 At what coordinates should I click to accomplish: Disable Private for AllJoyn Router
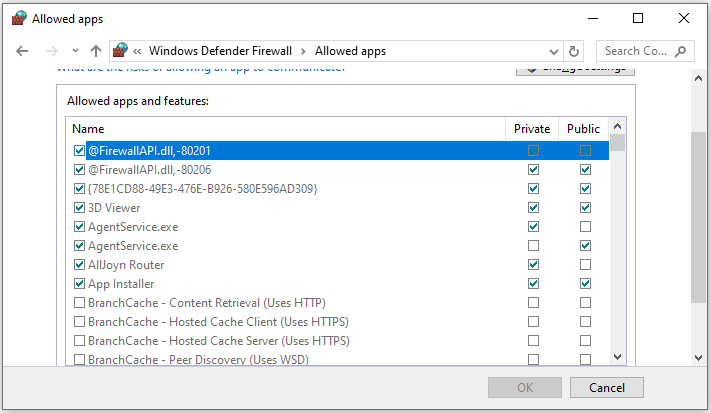[x=533, y=264]
